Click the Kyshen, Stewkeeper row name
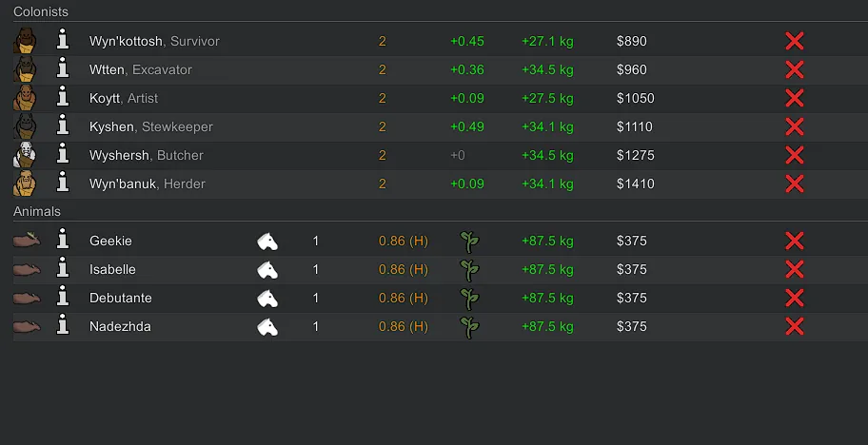Viewport: 868px width, 445px height. point(150,126)
